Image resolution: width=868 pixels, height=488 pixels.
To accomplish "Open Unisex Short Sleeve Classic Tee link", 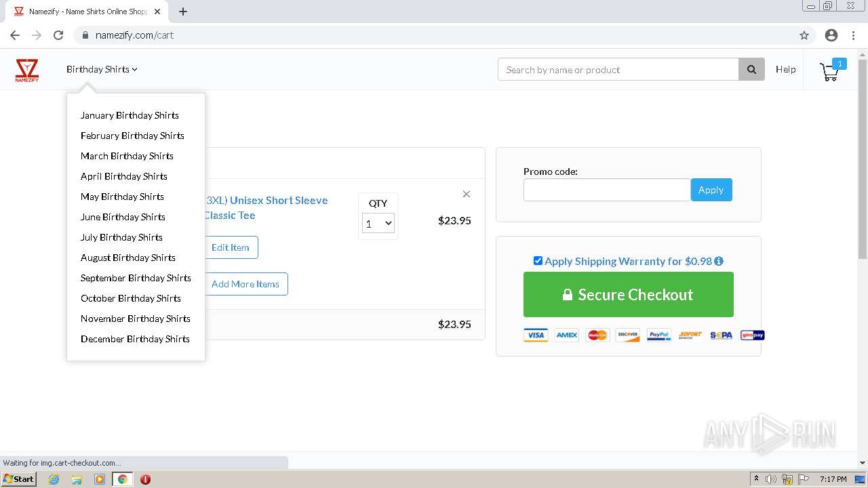I will (266, 207).
